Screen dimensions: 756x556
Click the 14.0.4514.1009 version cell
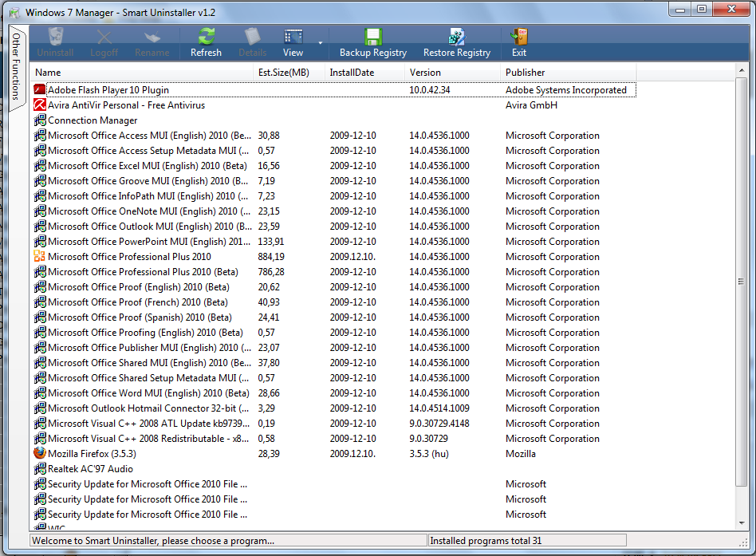click(439, 408)
